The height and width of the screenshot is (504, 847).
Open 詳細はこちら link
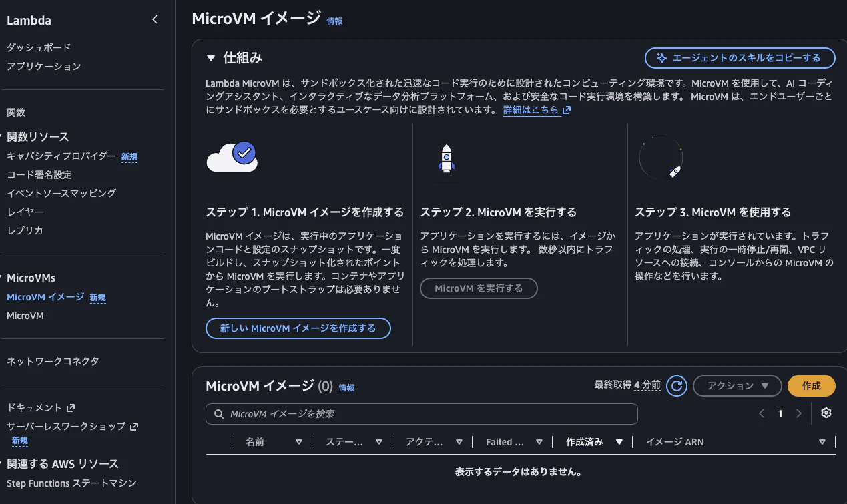click(x=531, y=111)
